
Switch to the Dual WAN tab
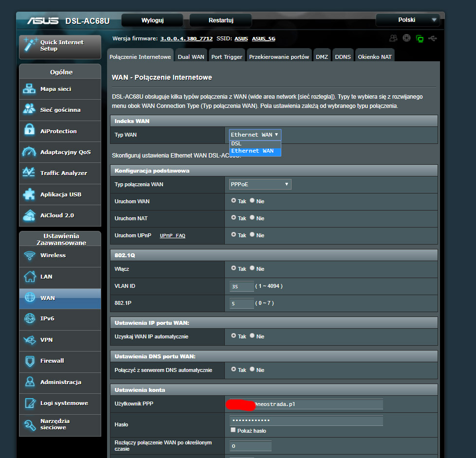191,57
